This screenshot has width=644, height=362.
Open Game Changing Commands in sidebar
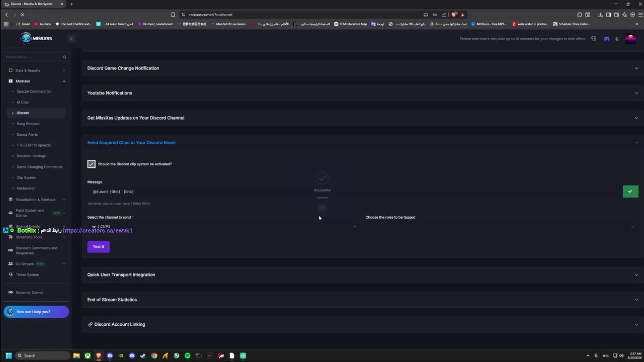[39, 167]
